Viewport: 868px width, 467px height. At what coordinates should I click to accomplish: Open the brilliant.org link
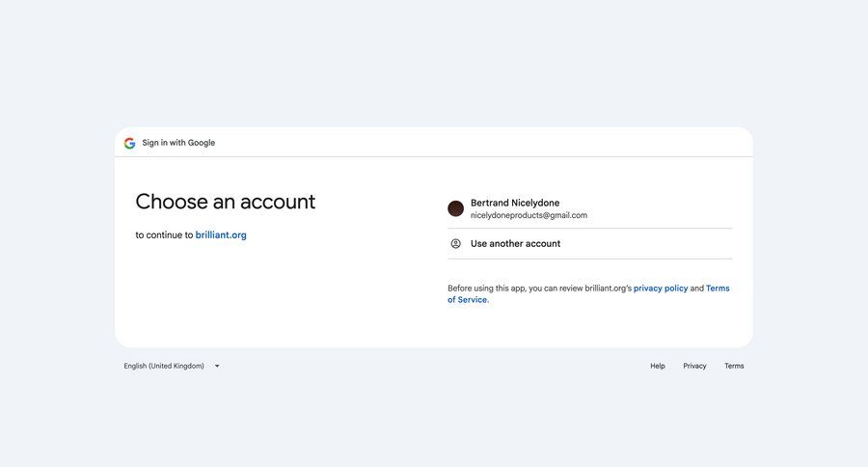[221, 234]
